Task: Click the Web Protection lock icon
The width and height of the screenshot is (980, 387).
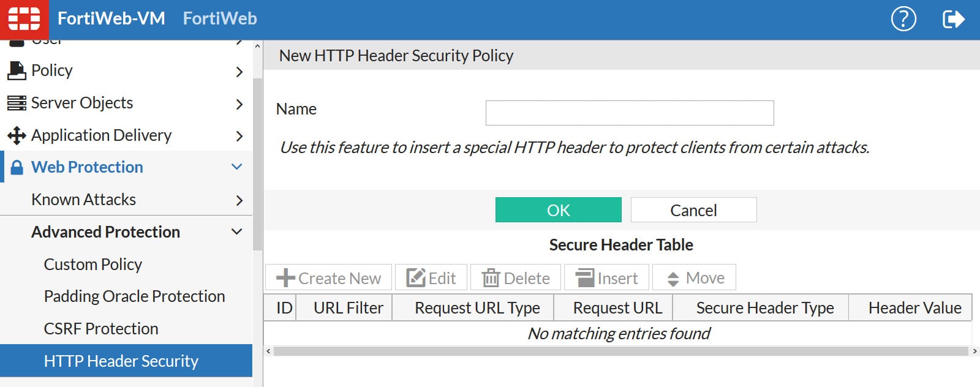Action: [x=17, y=167]
